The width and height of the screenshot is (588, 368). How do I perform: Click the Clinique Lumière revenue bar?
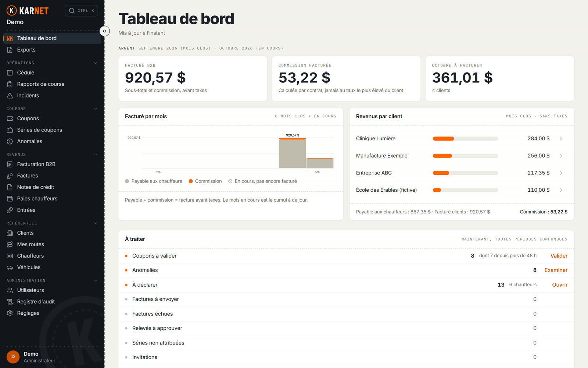click(x=465, y=139)
